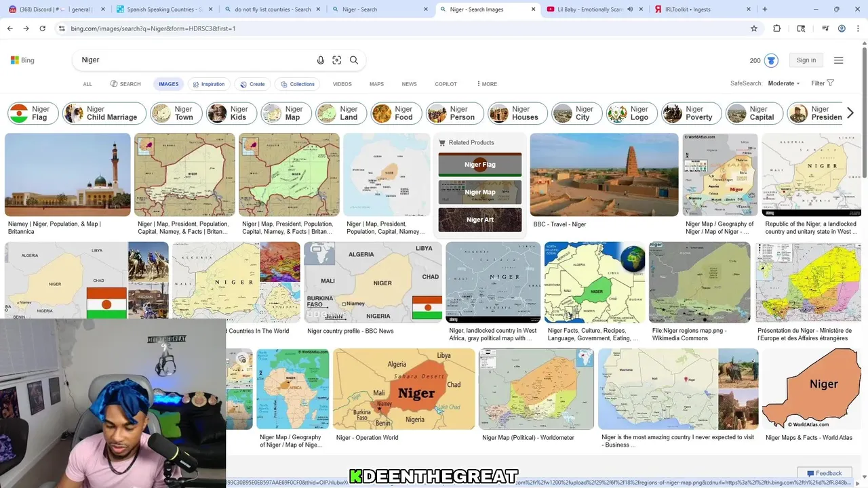Open the image Filter options
Viewport: 868px width, 488px height.
[x=823, y=83]
